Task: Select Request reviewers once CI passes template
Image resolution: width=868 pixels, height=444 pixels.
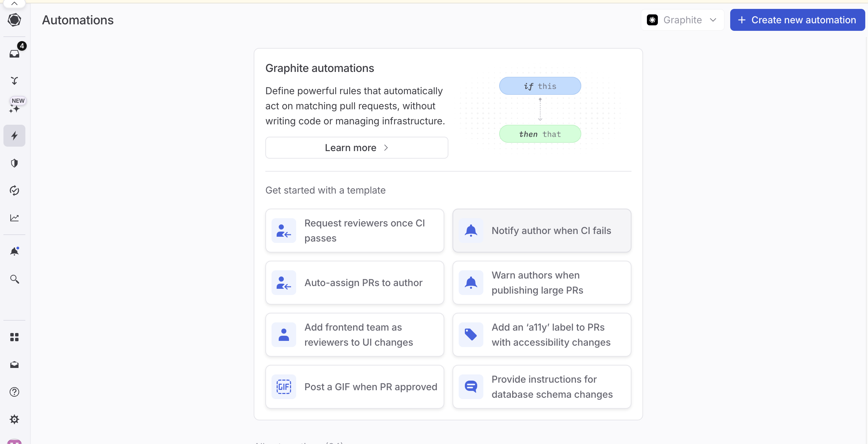Action: [355, 230]
